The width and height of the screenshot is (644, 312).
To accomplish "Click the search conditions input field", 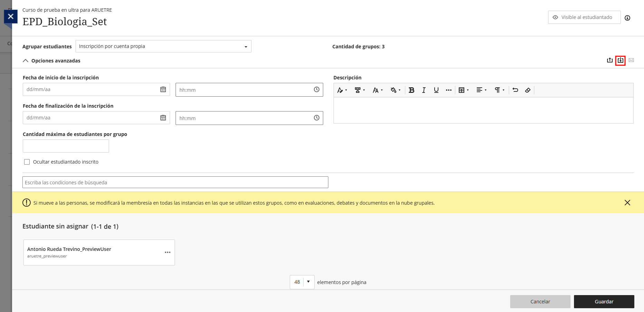I will point(175,182).
